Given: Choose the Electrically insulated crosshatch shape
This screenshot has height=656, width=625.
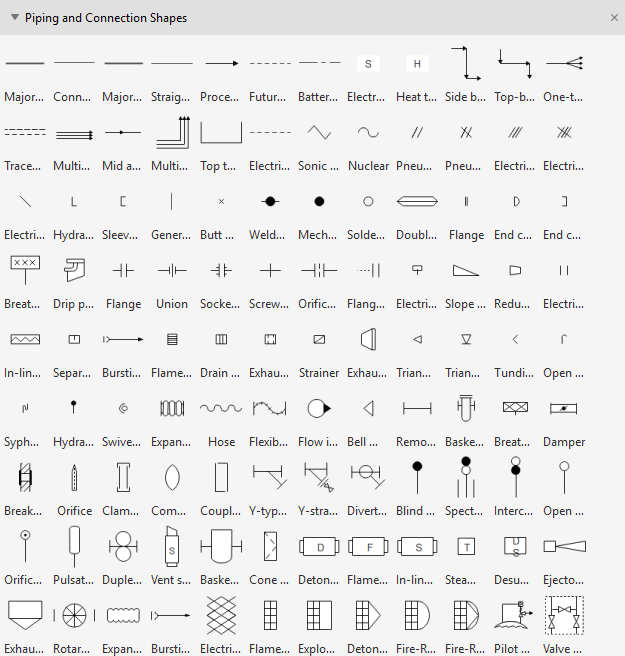Looking at the screenshot, I should pos(221,615).
